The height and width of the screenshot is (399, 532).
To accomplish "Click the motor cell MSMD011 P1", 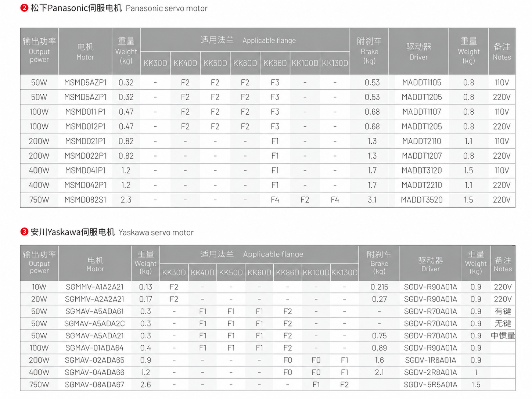I will [85, 112].
